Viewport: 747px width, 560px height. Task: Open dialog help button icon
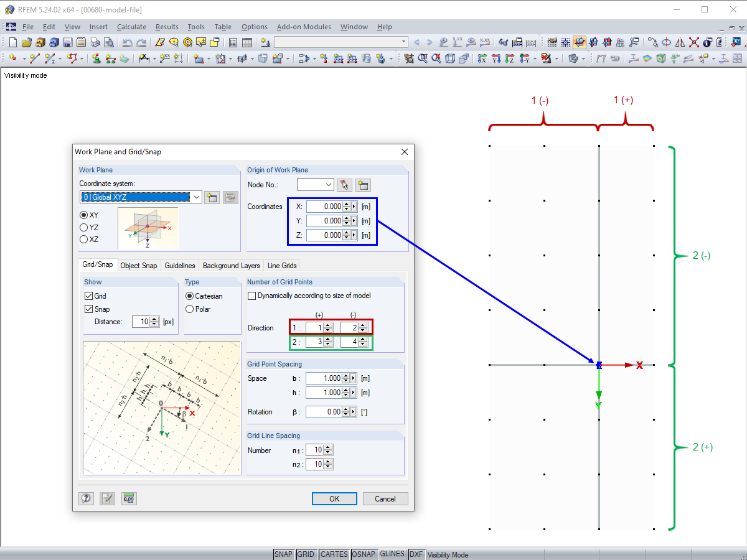coord(86,498)
